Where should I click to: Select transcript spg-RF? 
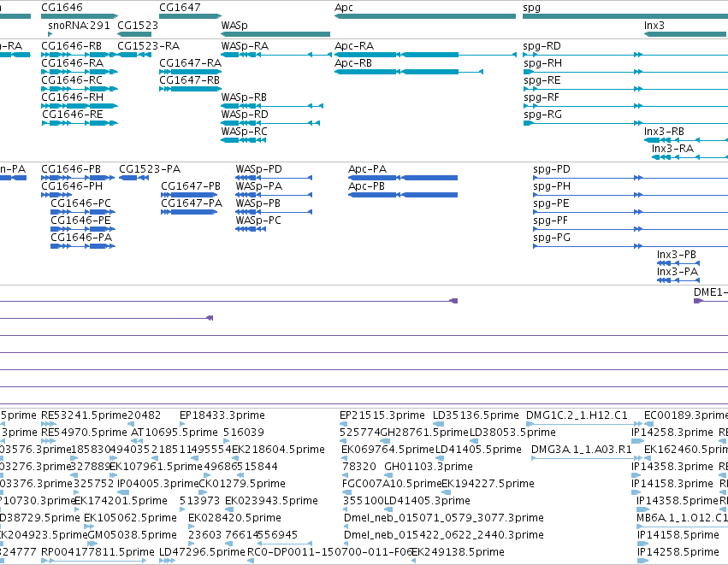coord(625,106)
